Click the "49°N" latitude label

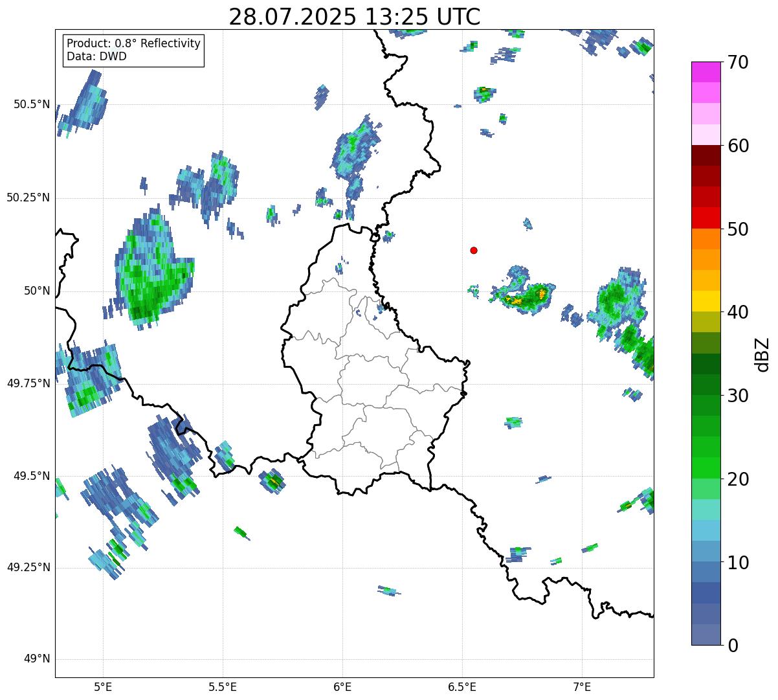click(37, 659)
